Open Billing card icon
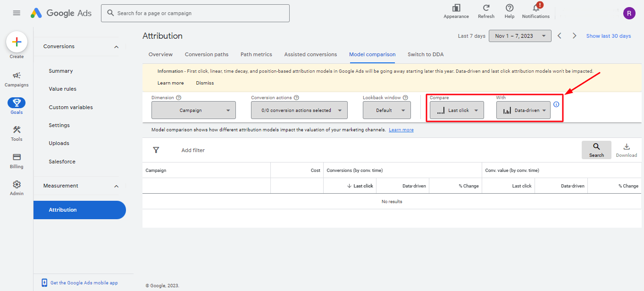This screenshot has width=644, height=291. click(17, 157)
